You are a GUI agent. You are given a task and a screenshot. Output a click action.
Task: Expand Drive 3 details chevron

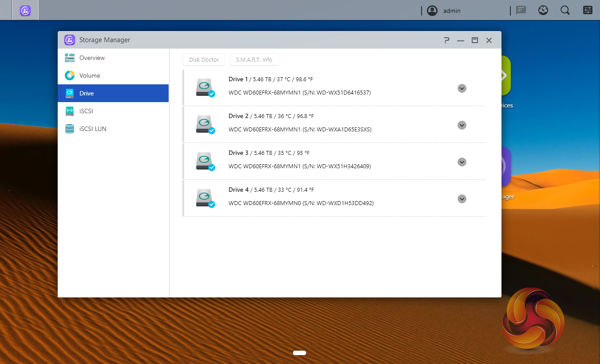click(x=462, y=162)
